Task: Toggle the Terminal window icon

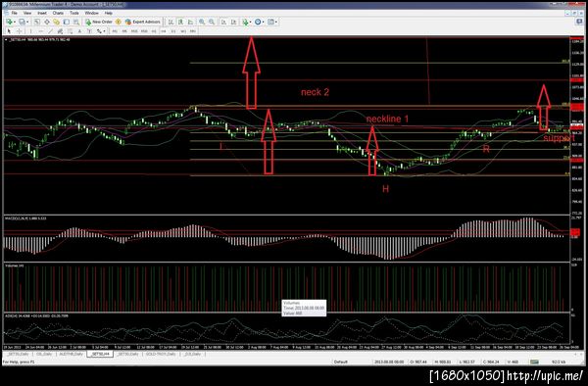Action: click(x=66, y=22)
